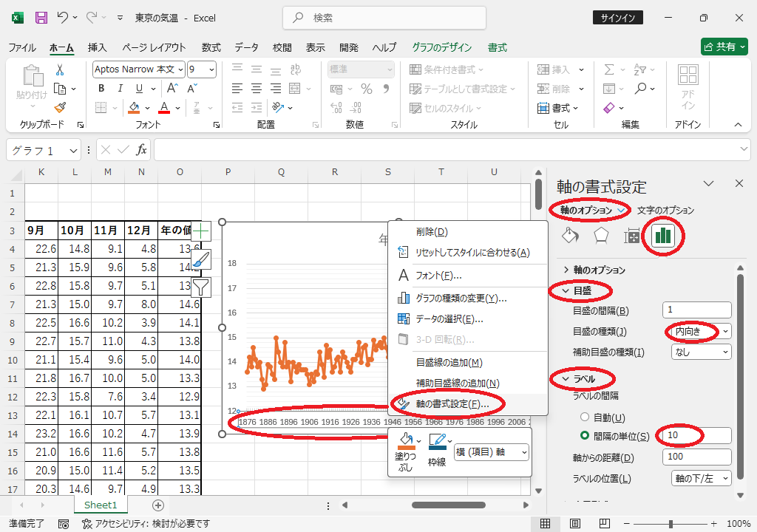Apply Italic formatting
Image resolution: width=757 pixels, height=532 pixels.
click(x=120, y=89)
